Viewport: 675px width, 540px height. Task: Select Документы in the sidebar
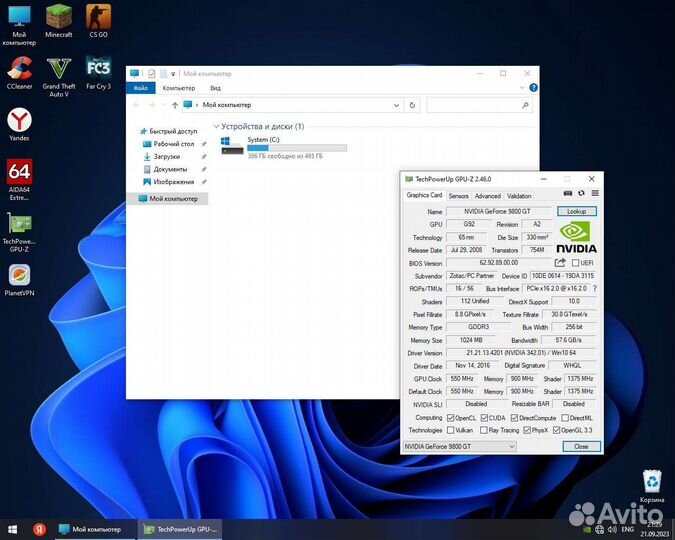pyautogui.click(x=165, y=169)
